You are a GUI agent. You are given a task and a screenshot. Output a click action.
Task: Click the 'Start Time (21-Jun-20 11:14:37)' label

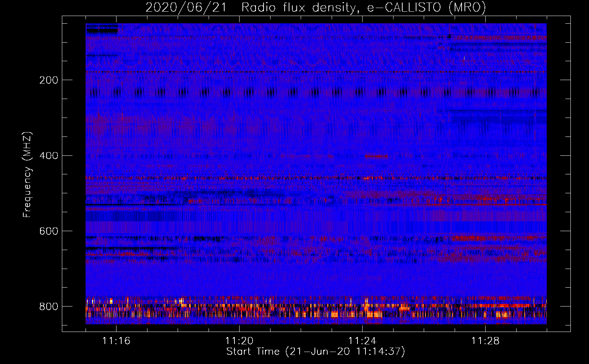316,352
